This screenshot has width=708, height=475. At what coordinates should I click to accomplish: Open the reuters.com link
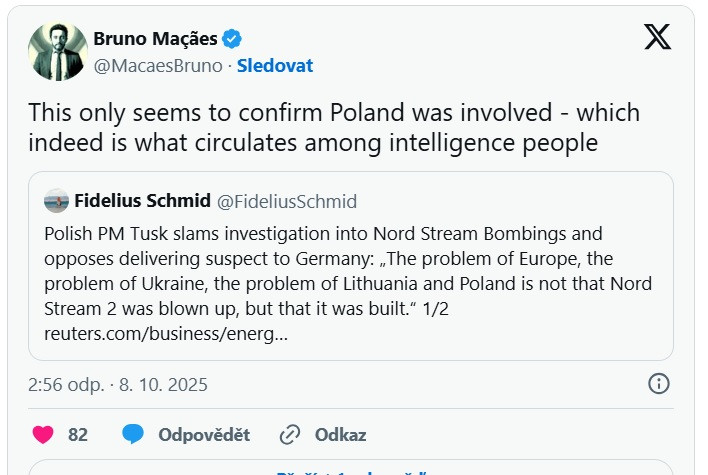point(166,332)
